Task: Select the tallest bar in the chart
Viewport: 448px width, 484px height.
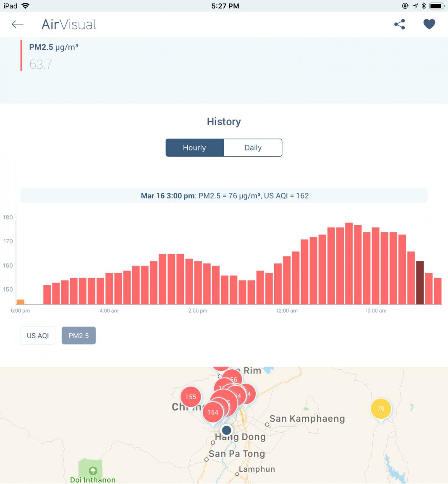Action: (x=348, y=263)
